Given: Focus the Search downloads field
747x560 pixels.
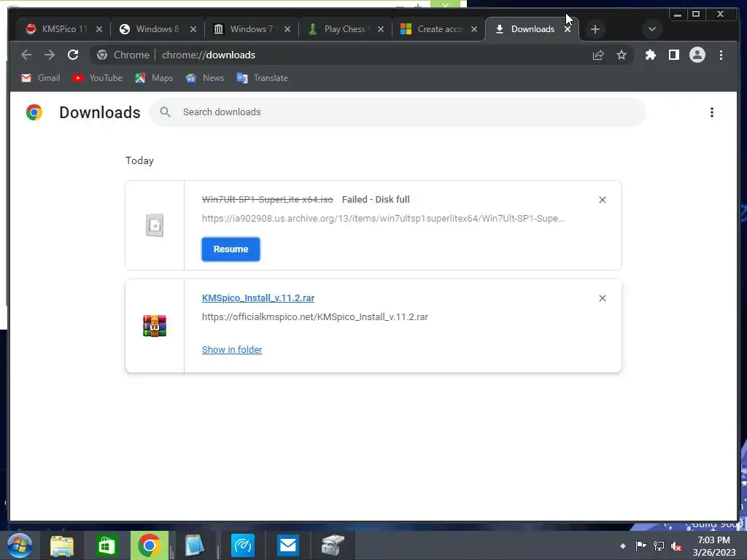Looking at the screenshot, I should pyautogui.click(x=398, y=112).
